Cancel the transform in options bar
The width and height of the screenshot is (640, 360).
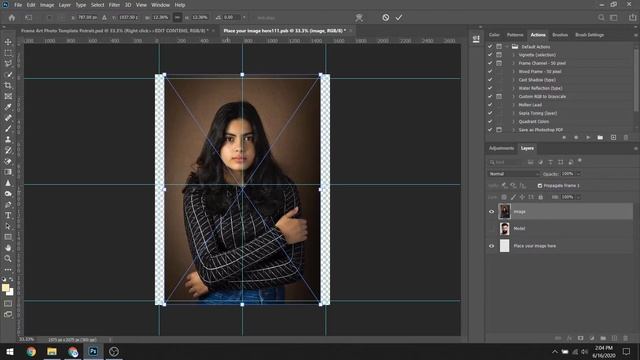pyautogui.click(x=385, y=18)
